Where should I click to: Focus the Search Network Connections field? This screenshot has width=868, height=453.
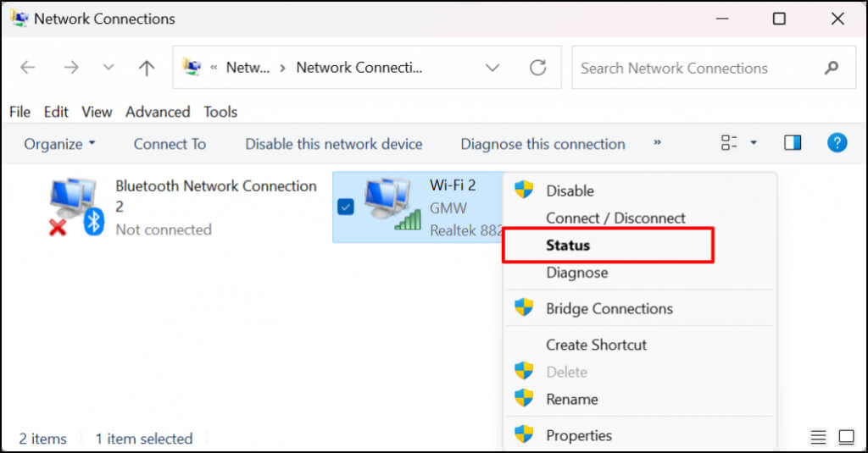click(695, 69)
